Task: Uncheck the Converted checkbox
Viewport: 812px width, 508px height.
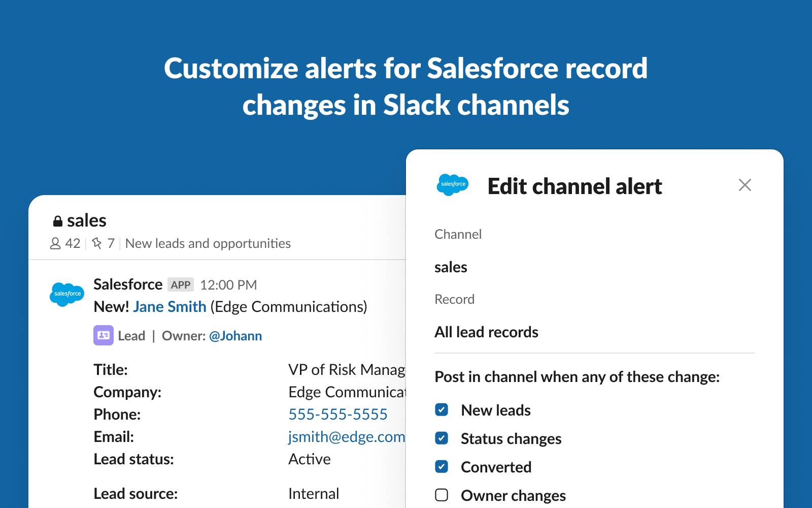Action: (442, 466)
